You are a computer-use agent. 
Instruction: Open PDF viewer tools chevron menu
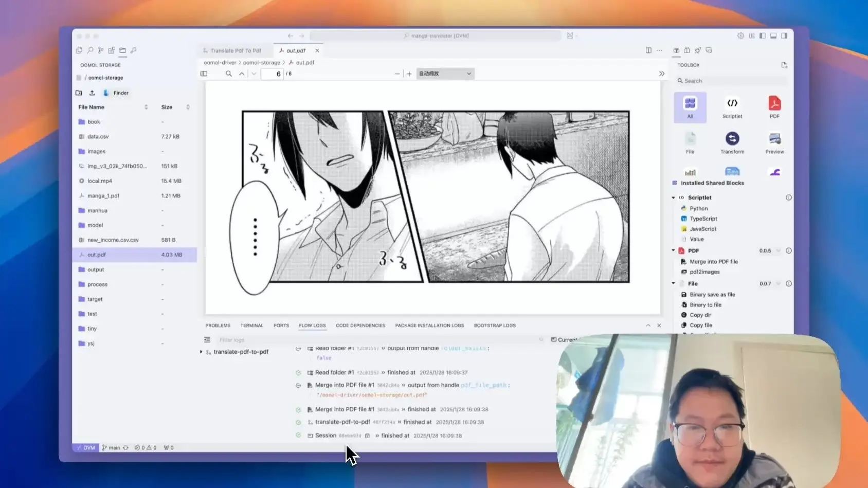coord(662,74)
